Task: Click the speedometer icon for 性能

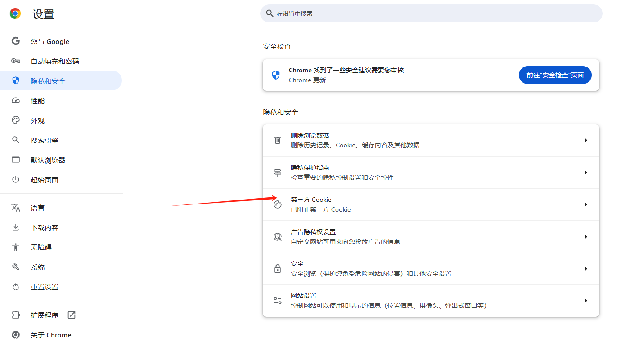Action: (16, 101)
